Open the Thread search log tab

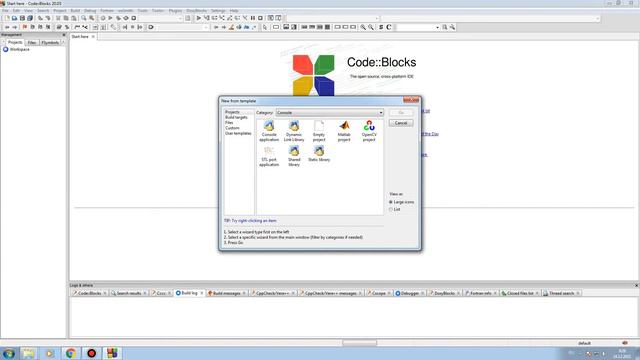[x=561, y=293]
